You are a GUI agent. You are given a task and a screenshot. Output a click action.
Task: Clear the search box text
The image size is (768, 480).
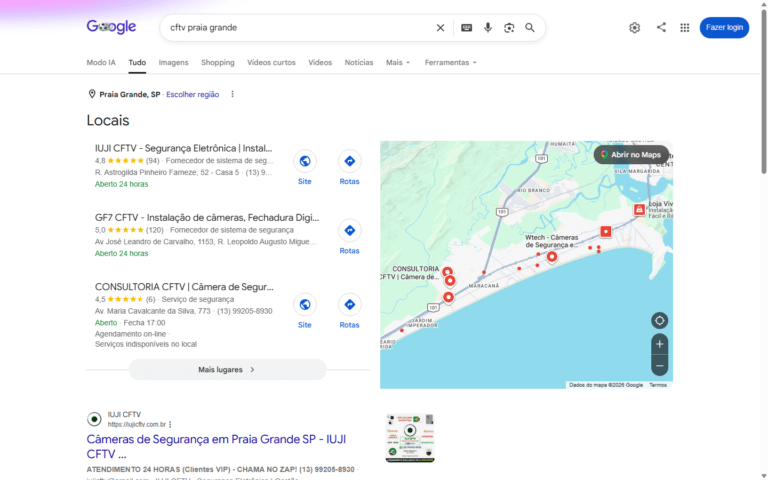tap(440, 28)
